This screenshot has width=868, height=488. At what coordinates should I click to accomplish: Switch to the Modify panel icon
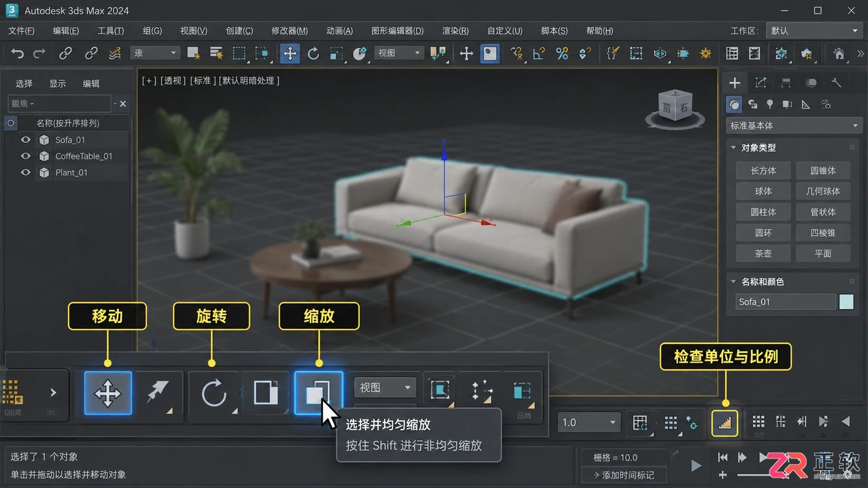coord(761,83)
